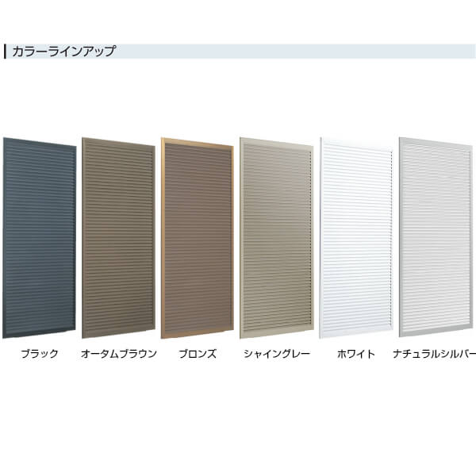Click the ホワイト color label
476x476 pixels.
coord(356,354)
